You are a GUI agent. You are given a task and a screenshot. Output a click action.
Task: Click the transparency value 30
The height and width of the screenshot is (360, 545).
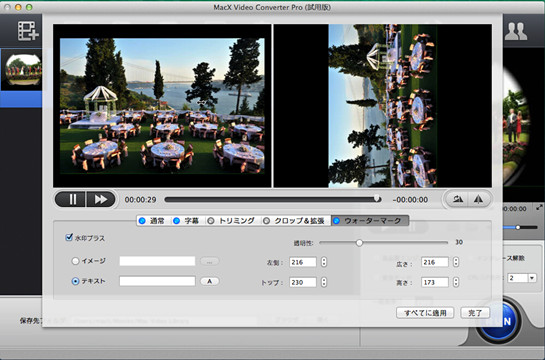(x=459, y=242)
